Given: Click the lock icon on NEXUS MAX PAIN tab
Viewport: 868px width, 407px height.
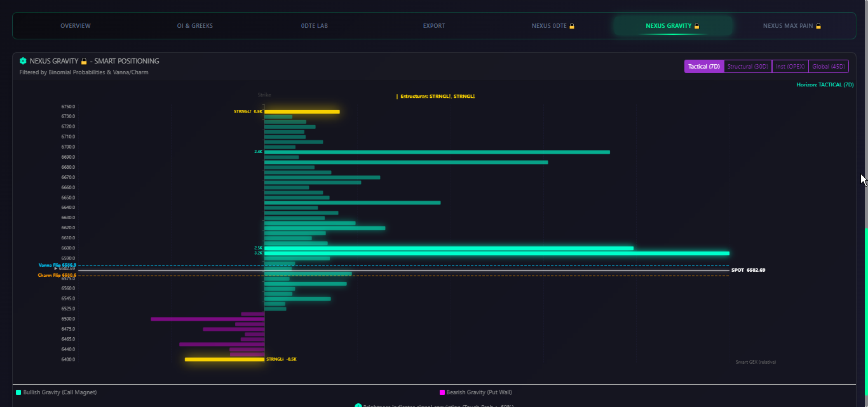Looking at the screenshot, I should [x=818, y=26].
